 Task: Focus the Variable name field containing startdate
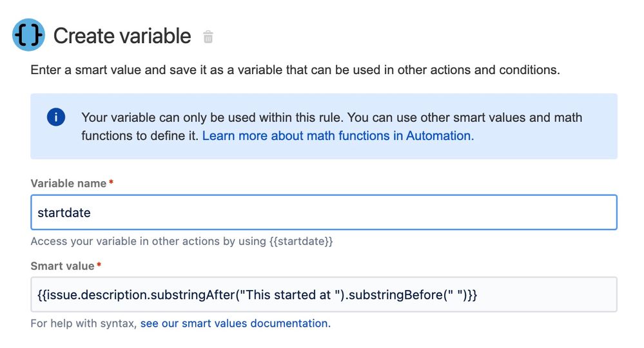[x=324, y=213]
